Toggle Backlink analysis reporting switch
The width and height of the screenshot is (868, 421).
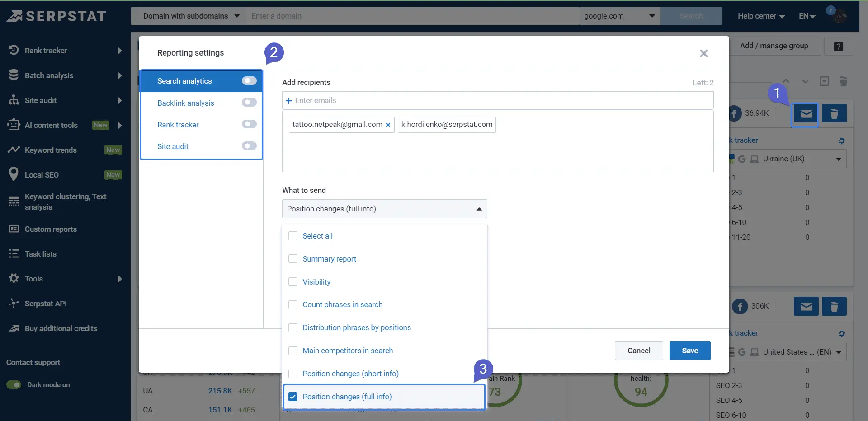point(249,103)
